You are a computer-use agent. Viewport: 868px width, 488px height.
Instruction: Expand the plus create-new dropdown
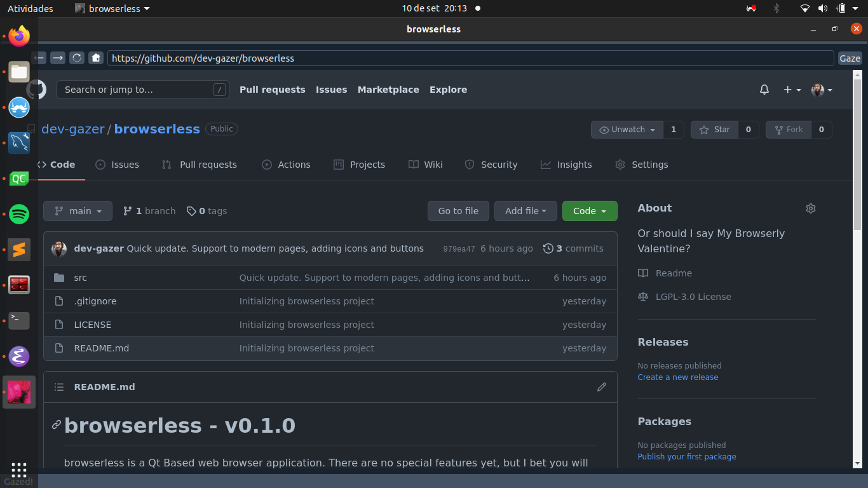[x=792, y=90]
